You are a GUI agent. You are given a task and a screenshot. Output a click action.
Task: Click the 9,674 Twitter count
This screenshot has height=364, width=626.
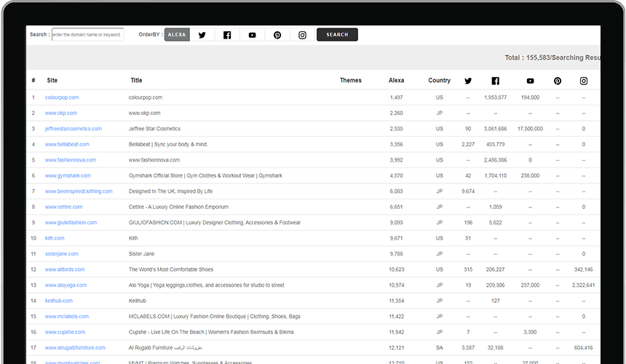pos(468,191)
